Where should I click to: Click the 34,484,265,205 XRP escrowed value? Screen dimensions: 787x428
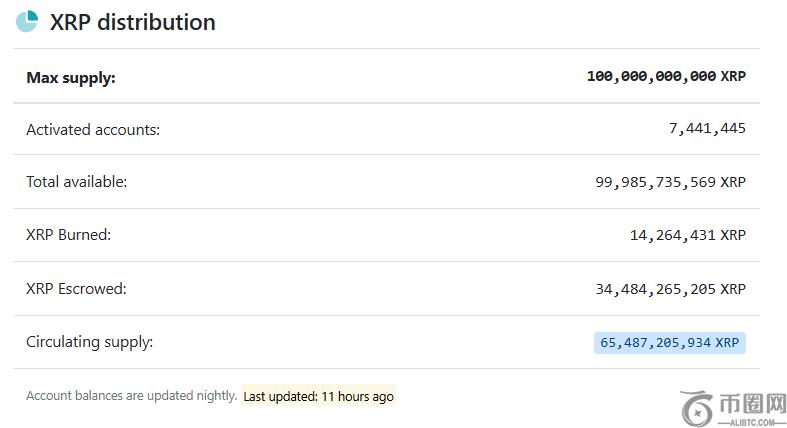pyautogui.click(x=670, y=289)
